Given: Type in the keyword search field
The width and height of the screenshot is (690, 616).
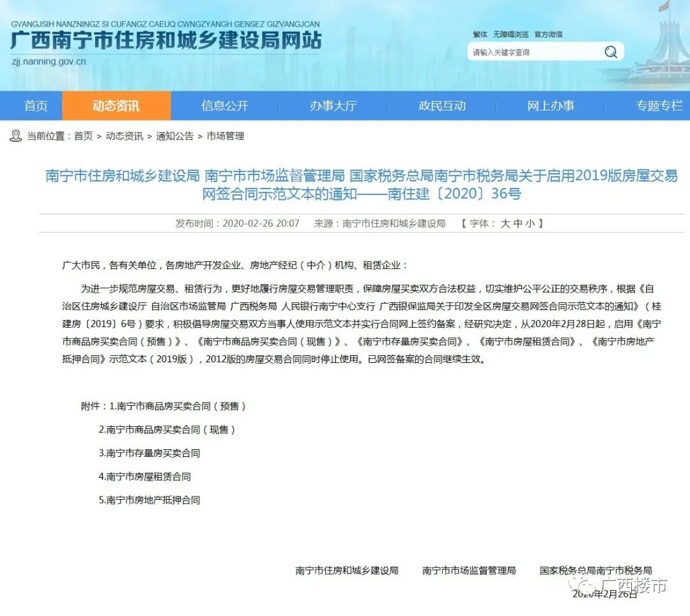Looking at the screenshot, I should coord(533,52).
